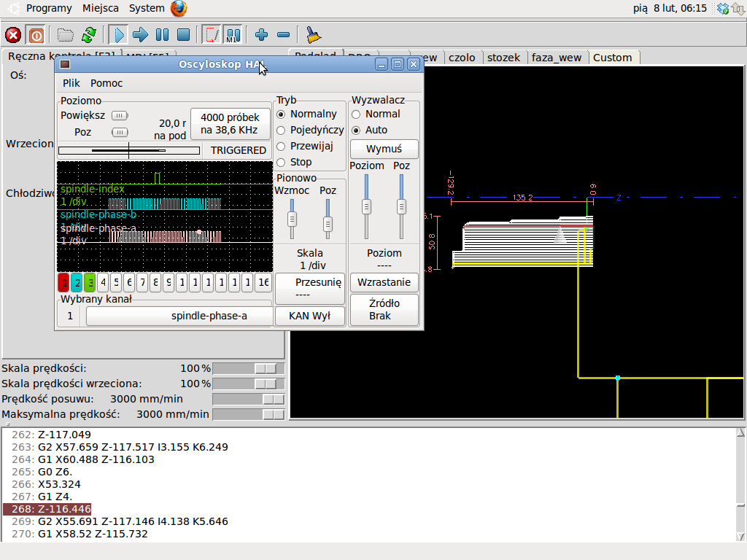Screen dimensions: 747x560
Task: Adjust the trigger Poziom level slider
Action: (x=366, y=206)
